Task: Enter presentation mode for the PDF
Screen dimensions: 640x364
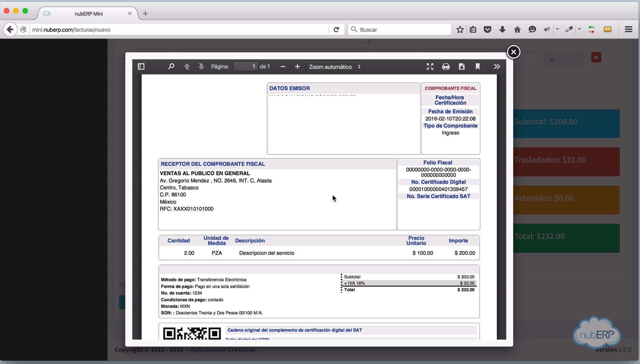Action: [x=430, y=66]
